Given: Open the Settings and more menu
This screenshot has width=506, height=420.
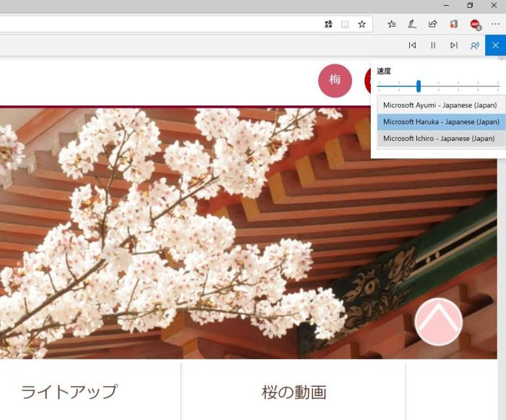Looking at the screenshot, I should [495, 24].
